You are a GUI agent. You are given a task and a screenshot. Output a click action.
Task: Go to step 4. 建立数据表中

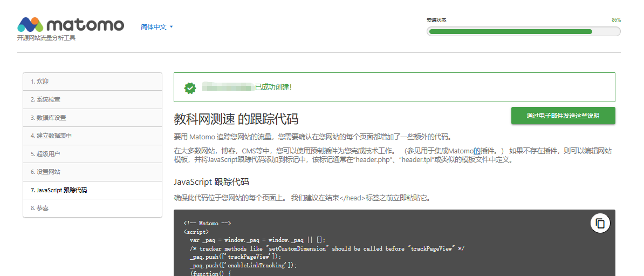click(x=92, y=136)
